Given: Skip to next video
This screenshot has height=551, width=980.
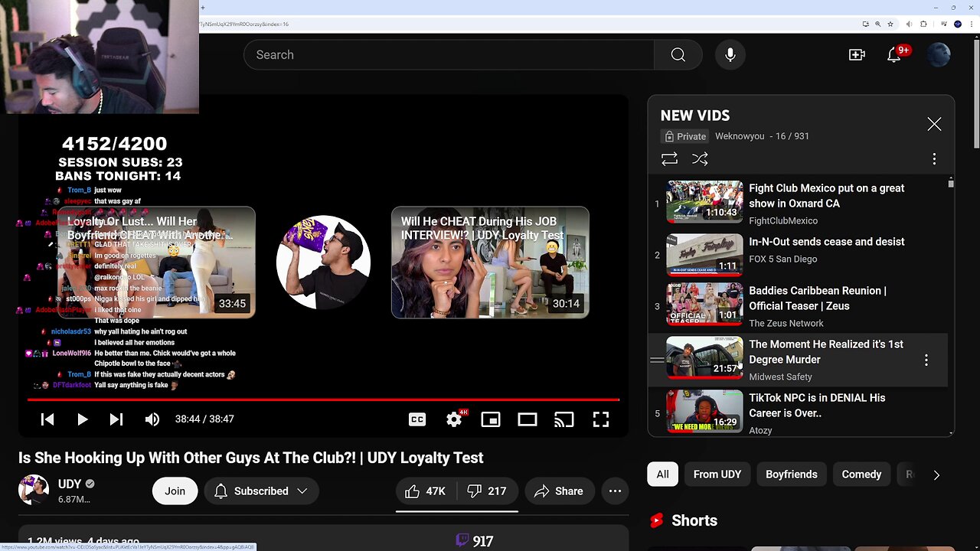Looking at the screenshot, I should pyautogui.click(x=116, y=419).
